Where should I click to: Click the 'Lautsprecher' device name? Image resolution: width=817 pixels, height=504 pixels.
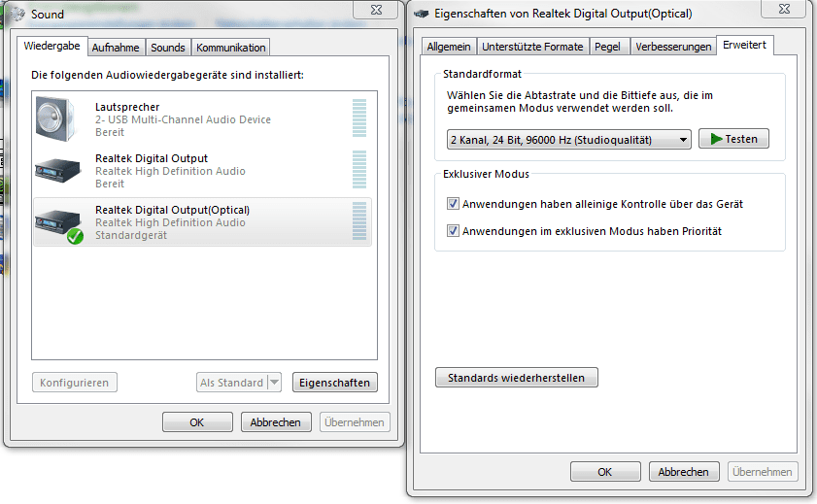click(127, 107)
